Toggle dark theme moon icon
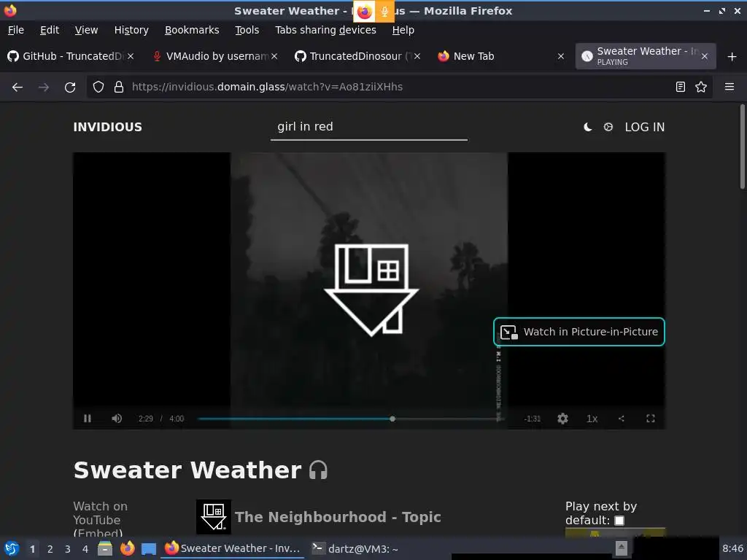This screenshot has height=560, width=747. tap(588, 127)
